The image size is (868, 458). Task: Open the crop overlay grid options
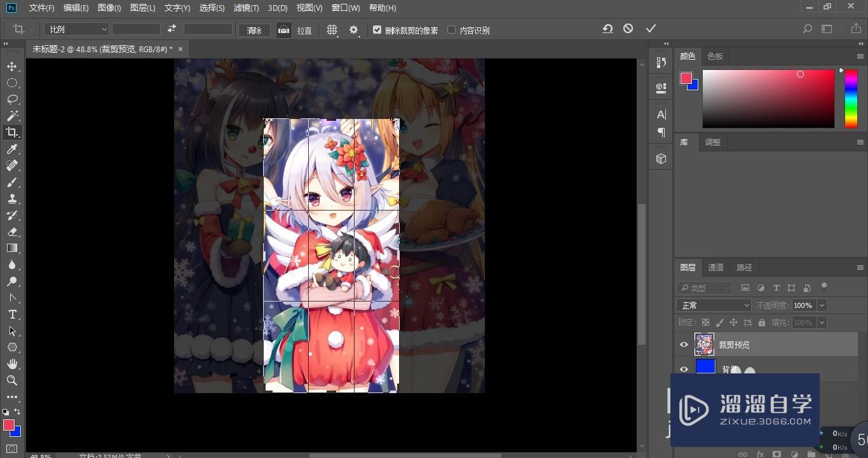332,30
